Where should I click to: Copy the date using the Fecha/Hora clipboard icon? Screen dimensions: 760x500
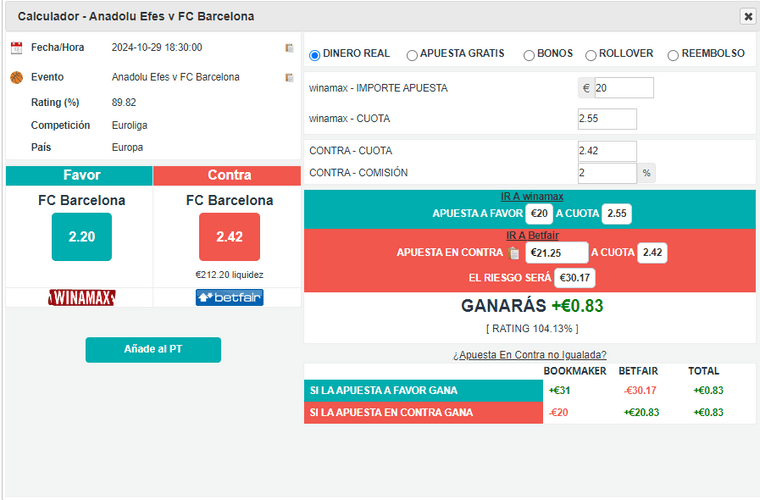pos(289,47)
